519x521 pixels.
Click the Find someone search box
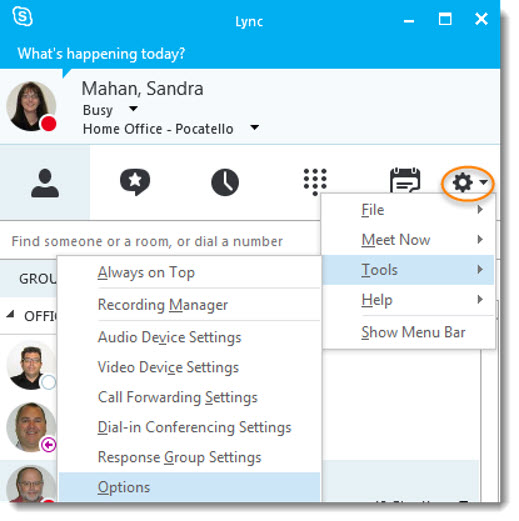[x=160, y=241]
